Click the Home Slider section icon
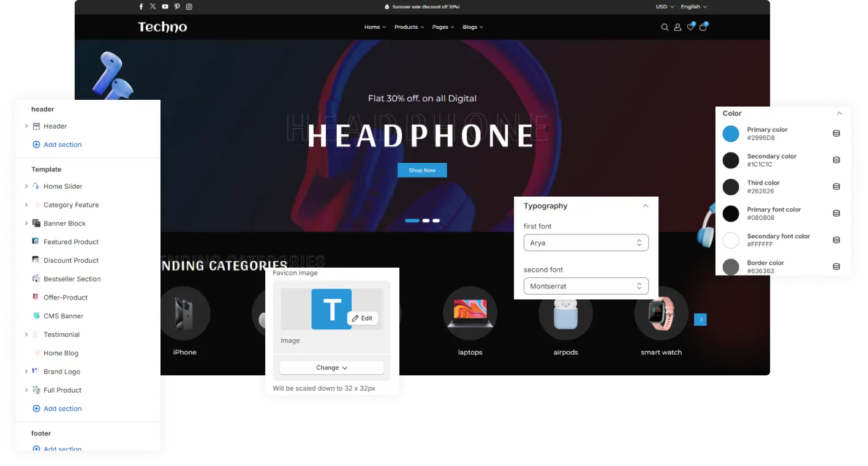 pyautogui.click(x=36, y=186)
